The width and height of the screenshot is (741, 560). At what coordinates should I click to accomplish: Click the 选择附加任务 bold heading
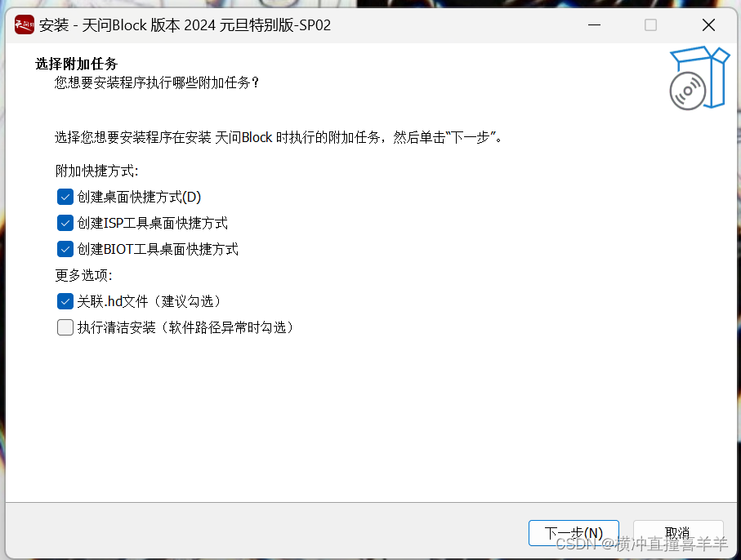(x=77, y=64)
